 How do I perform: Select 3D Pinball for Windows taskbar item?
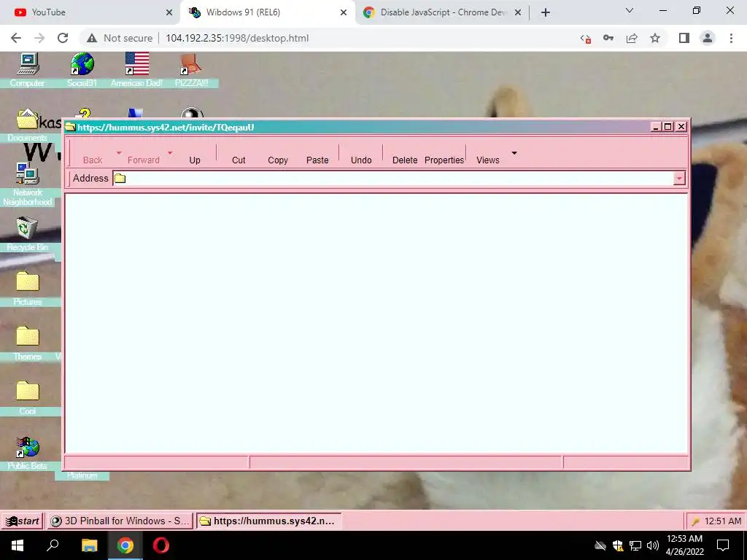[x=121, y=521]
